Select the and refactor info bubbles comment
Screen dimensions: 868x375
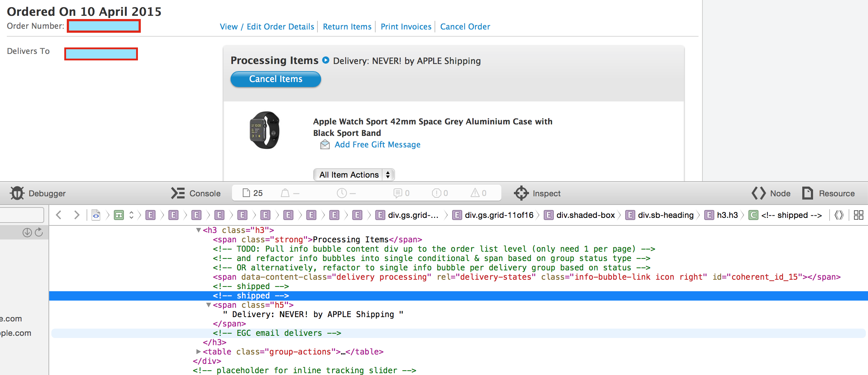[x=432, y=258]
